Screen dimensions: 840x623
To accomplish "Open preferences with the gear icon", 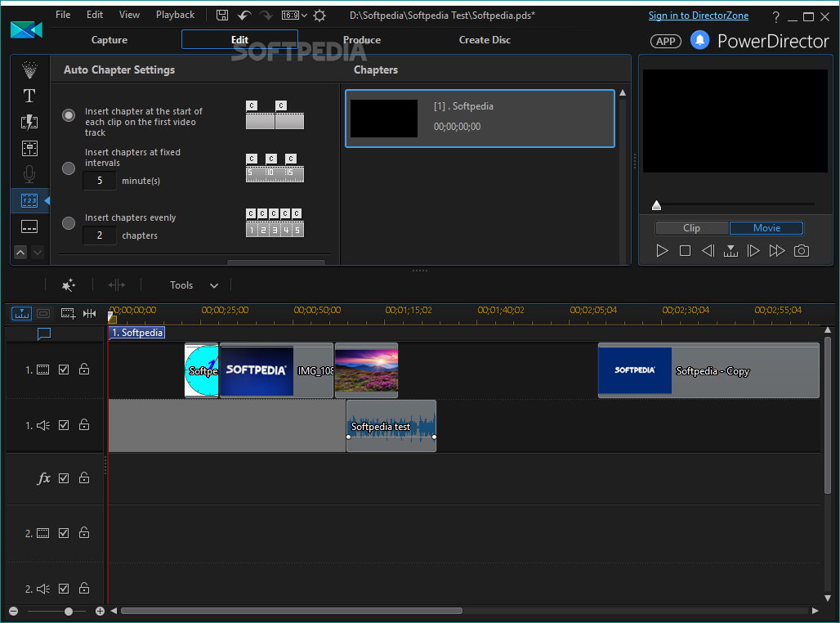I will pyautogui.click(x=319, y=16).
